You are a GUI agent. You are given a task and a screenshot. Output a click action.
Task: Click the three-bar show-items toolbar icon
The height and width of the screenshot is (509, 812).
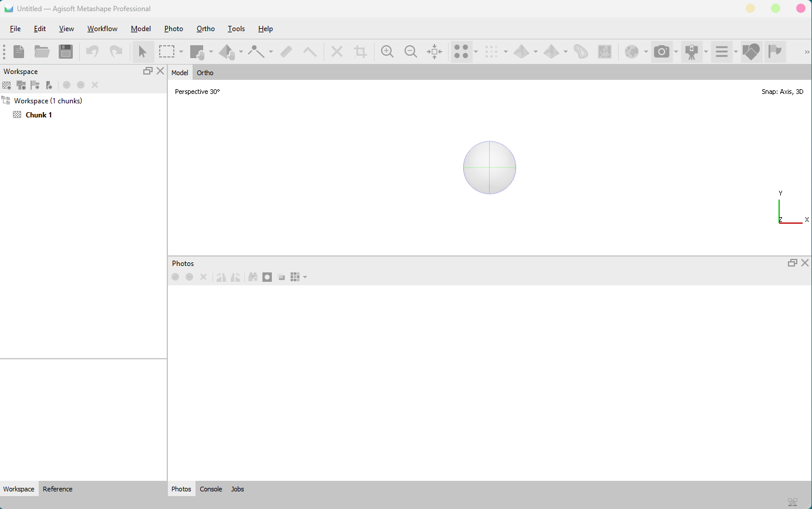click(722, 52)
